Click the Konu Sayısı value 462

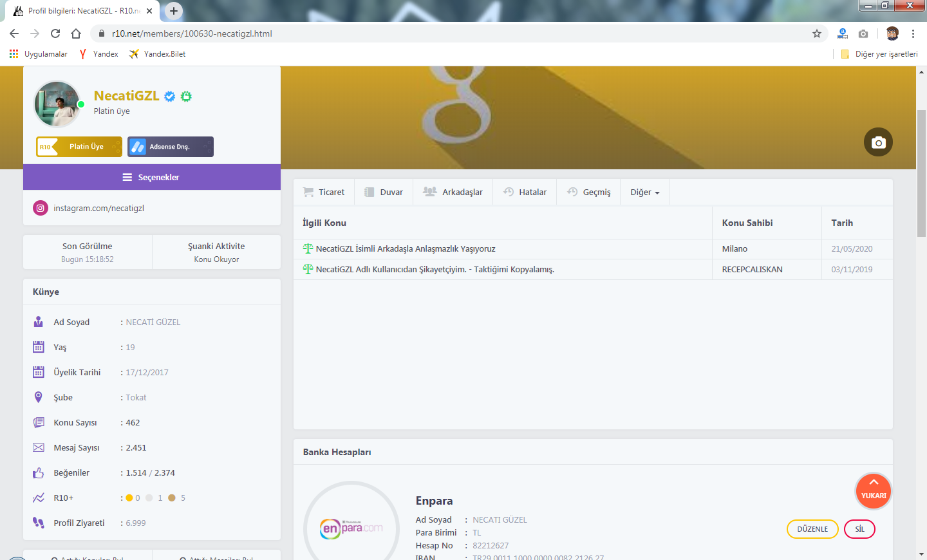(x=133, y=422)
